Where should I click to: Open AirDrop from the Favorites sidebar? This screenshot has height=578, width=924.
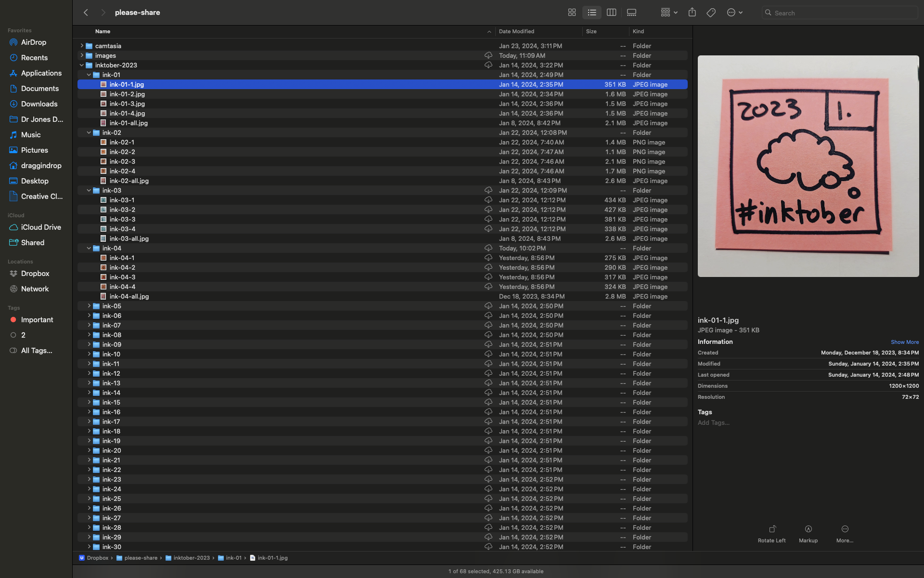(34, 42)
